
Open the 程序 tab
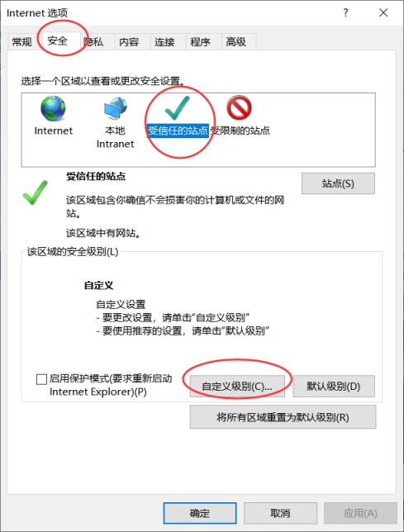coord(201,42)
